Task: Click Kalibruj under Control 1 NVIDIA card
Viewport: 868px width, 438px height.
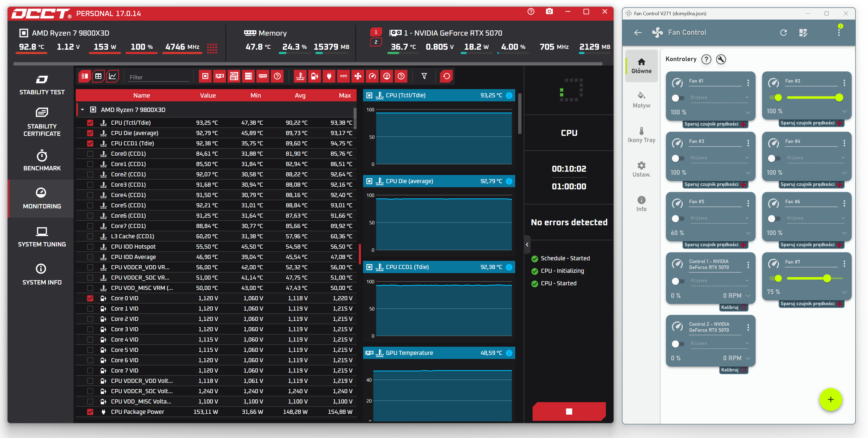Action: point(734,308)
